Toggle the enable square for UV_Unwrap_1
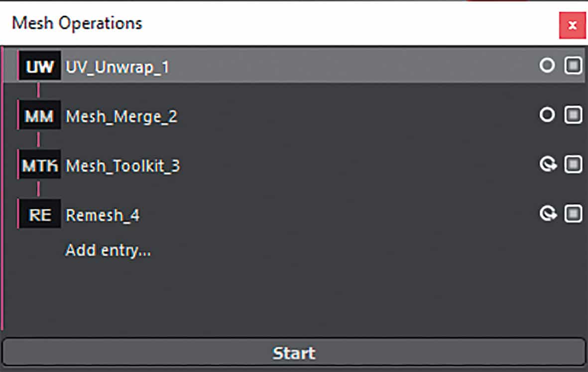Image resolution: width=588 pixels, height=372 pixels. pyautogui.click(x=572, y=65)
